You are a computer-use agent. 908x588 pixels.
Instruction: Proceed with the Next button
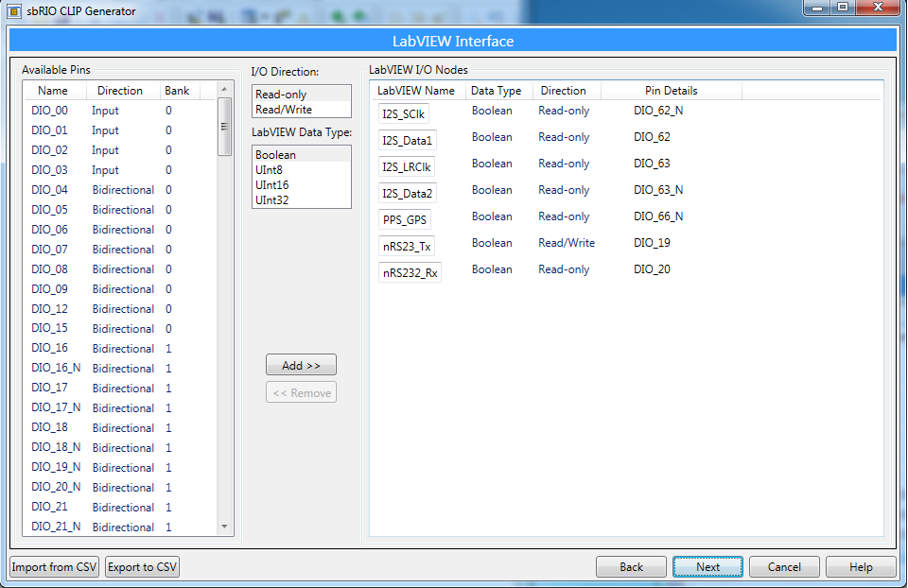[707, 567]
